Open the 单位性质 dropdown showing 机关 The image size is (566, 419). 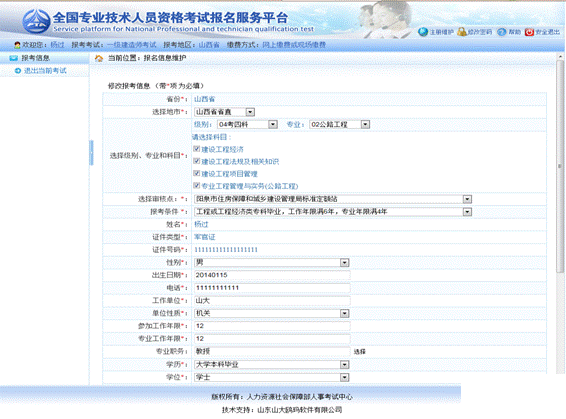point(272,313)
